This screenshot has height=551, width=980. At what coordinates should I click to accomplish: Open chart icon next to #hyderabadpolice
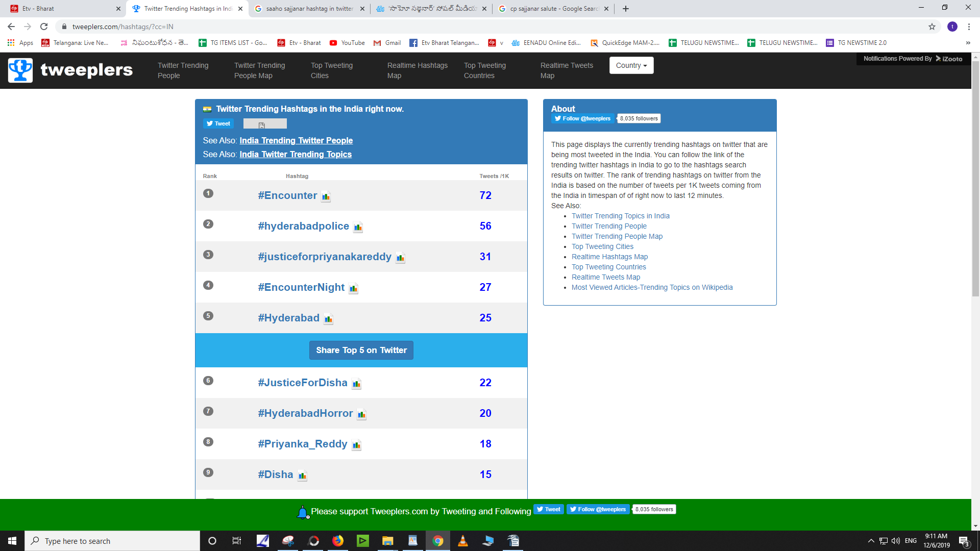click(x=358, y=227)
